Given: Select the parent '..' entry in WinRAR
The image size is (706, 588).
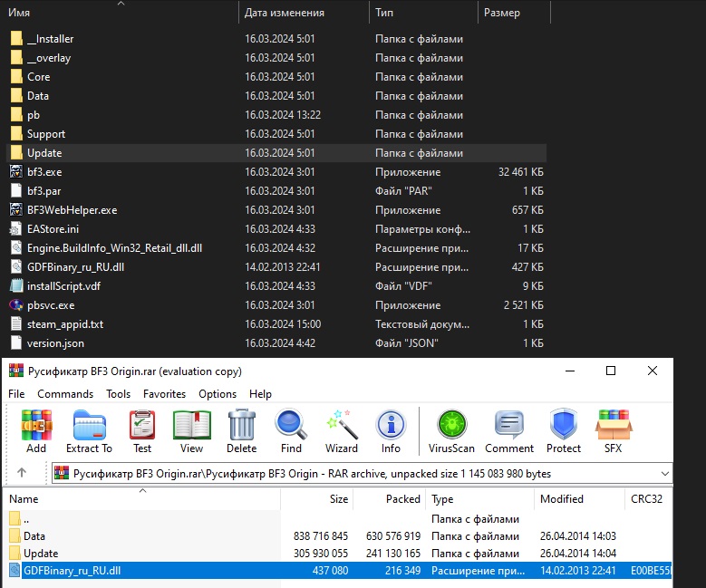Looking at the screenshot, I should [26, 519].
